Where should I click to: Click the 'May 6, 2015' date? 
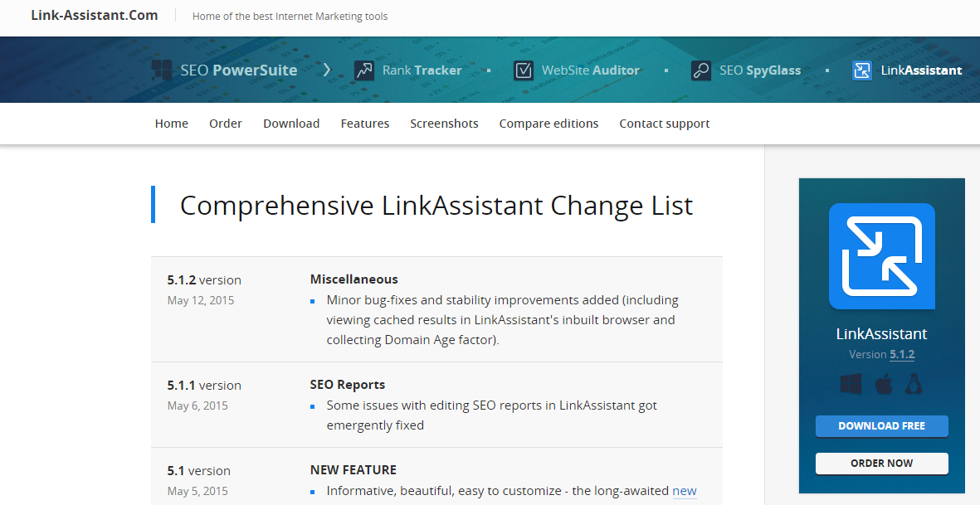pos(197,405)
